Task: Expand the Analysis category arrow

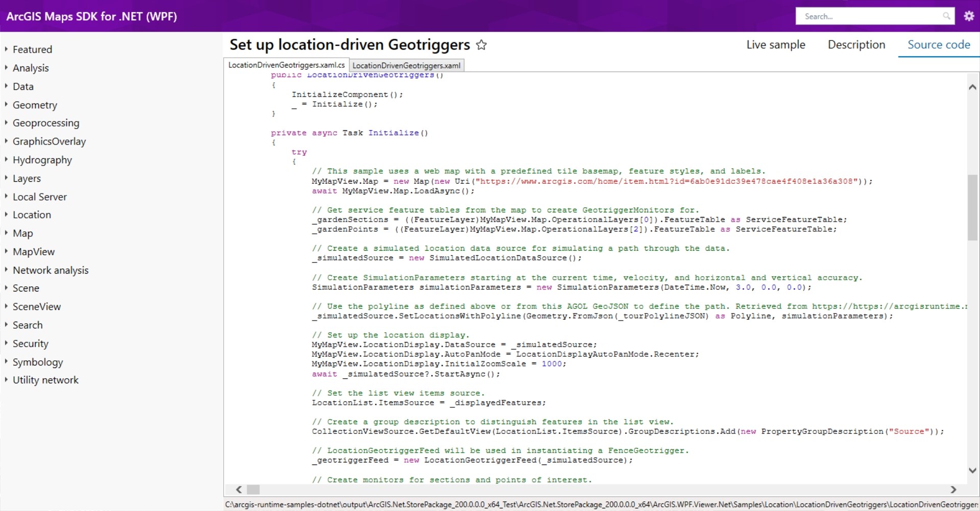Action: click(x=6, y=67)
